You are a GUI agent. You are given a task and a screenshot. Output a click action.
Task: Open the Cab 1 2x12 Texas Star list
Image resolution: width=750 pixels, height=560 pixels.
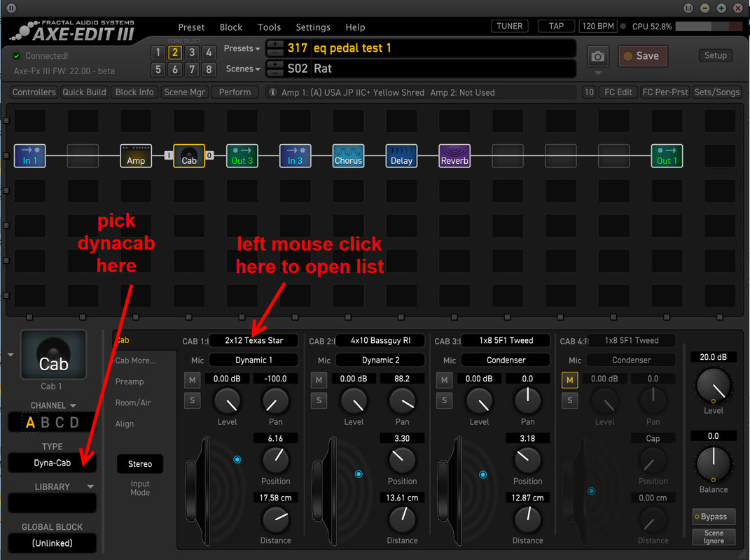coord(254,340)
